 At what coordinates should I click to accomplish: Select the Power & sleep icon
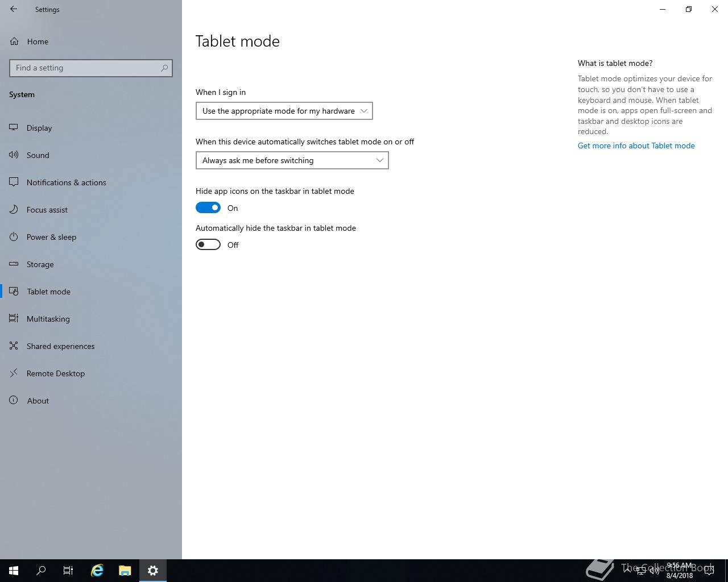(14, 237)
